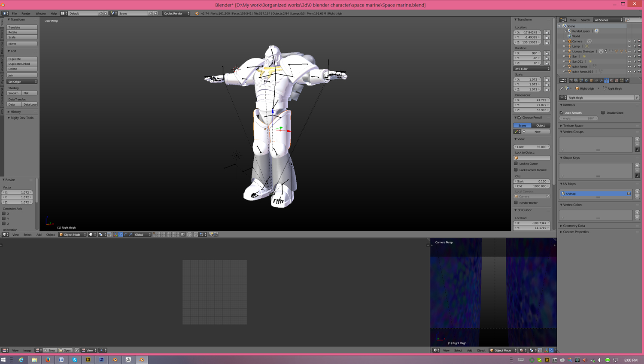644x364 pixels.
Task: Hide the Camera object with eye icon
Action: pyautogui.click(x=629, y=41)
